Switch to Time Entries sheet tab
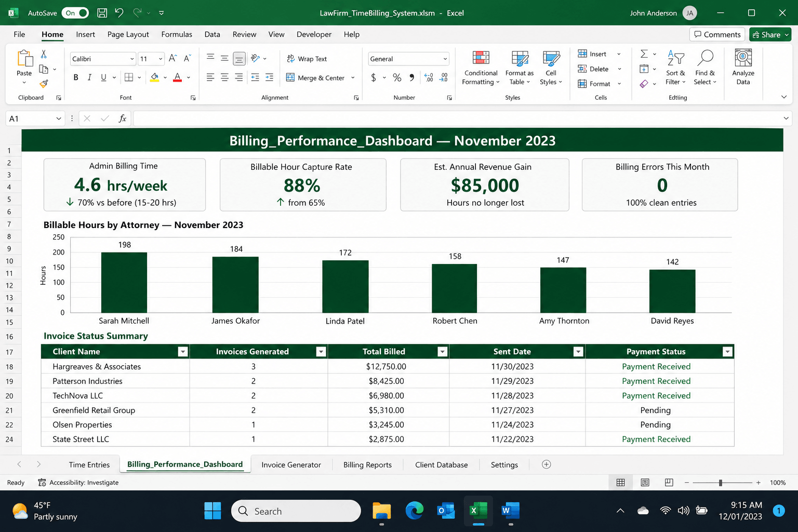Viewport: 798px width, 532px height. (x=89, y=464)
